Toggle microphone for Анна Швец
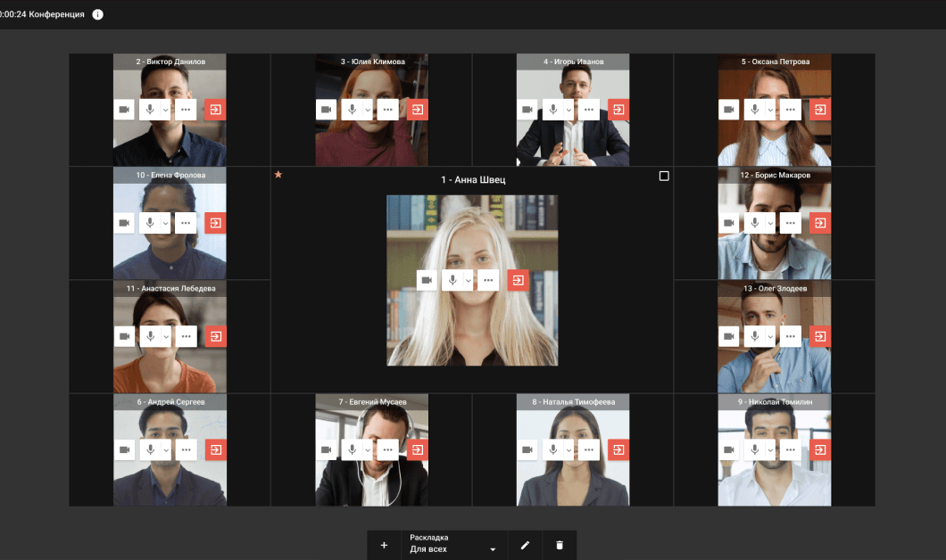946x560 pixels. (452, 280)
